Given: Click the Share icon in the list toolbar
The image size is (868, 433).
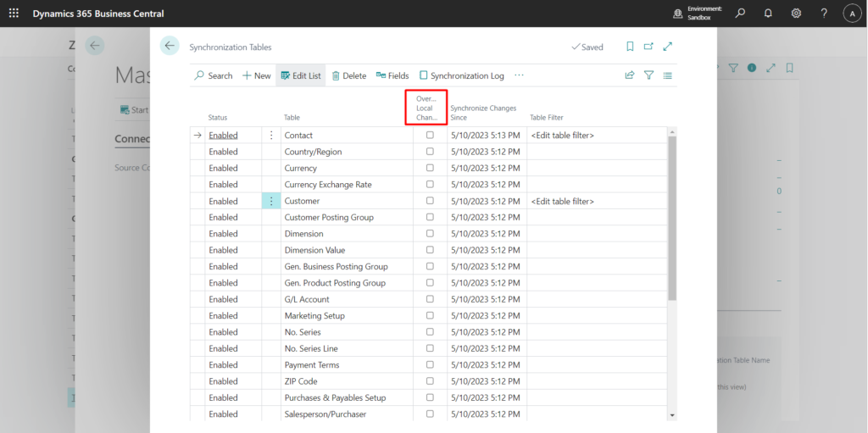Looking at the screenshot, I should [630, 75].
